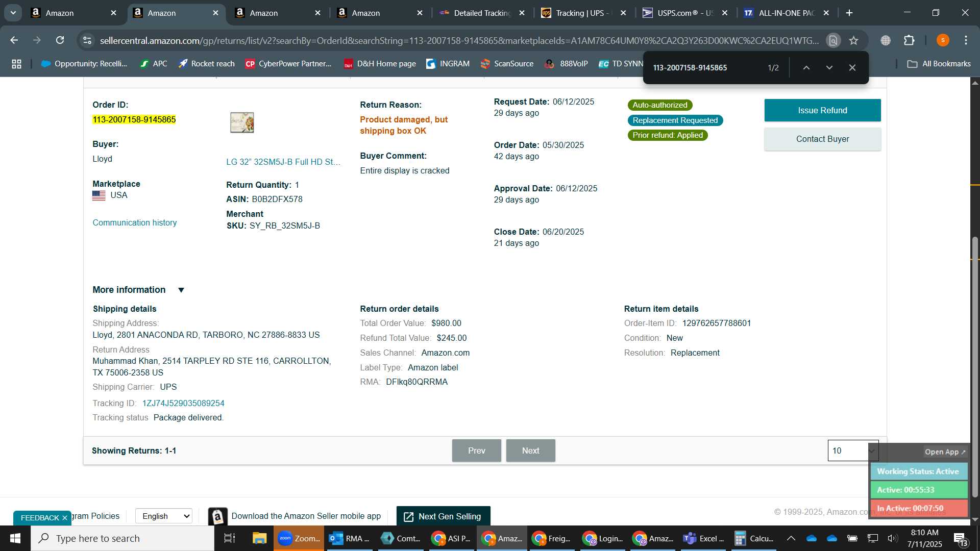Click the Auto-authorized status badge
The image size is (980, 551).
click(659, 105)
